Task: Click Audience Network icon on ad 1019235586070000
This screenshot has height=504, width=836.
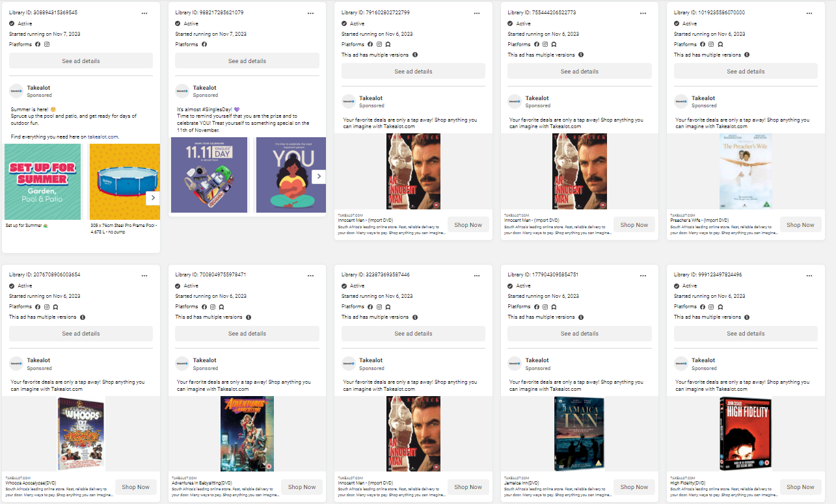Action: tap(720, 45)
